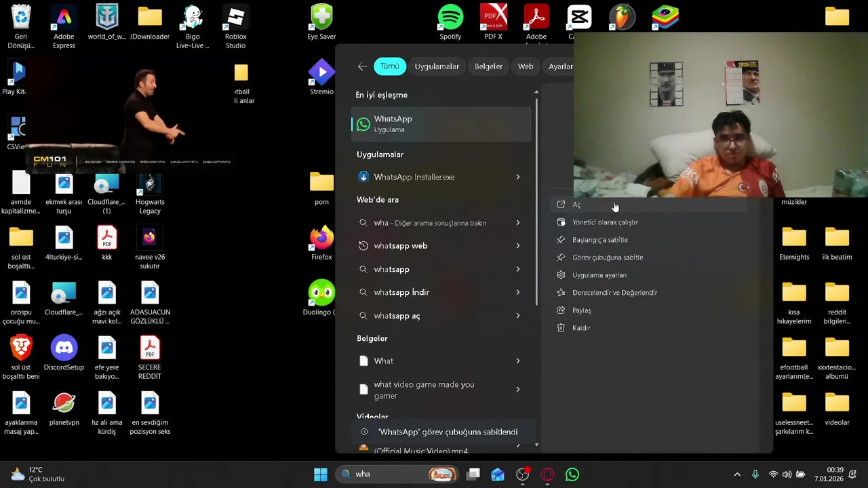Open the Brave 'sol üst boşalttı beni' shortcut
Screen dimensions: 868x488
click(x=21, y=358)
